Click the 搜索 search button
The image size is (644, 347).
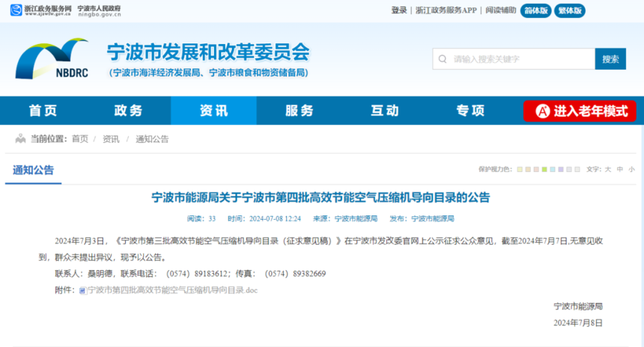(610, 59)
